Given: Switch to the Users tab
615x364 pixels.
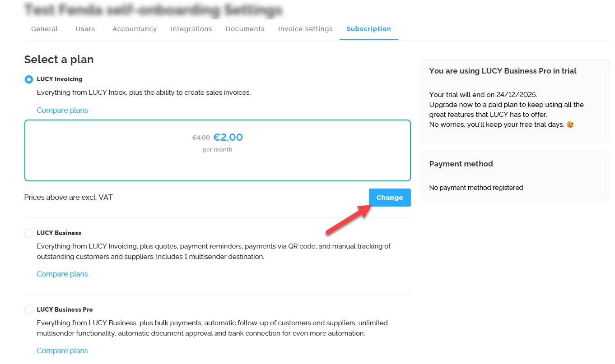Looking at the screenshot, I should coord(85,29).
